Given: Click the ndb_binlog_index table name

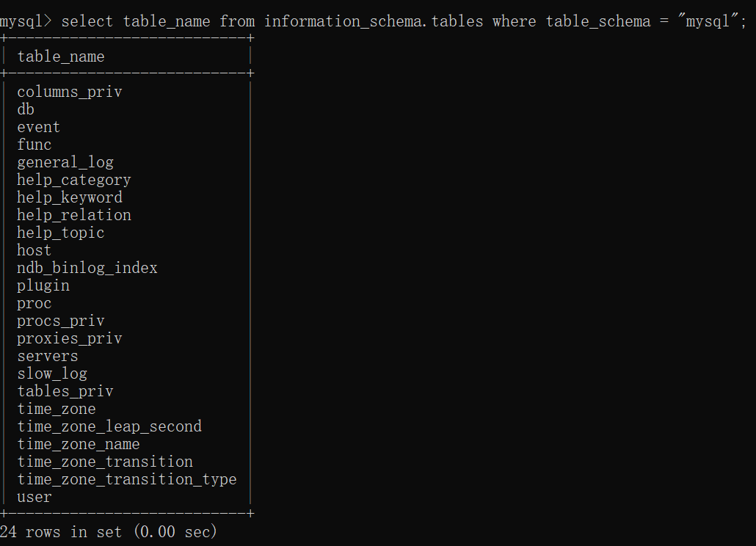Looking at the screenshot, I should [x=87, y=268].
